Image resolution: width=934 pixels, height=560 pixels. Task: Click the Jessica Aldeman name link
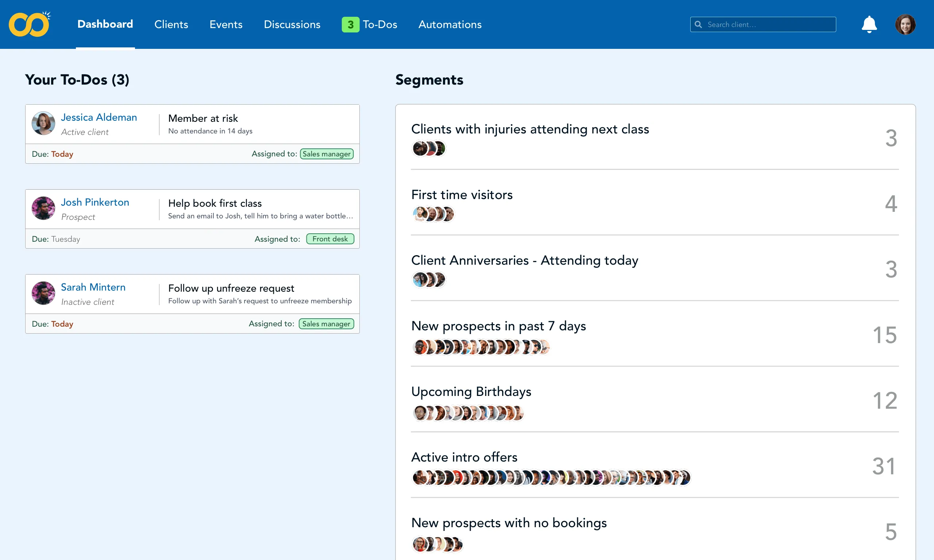[x=99, y=117]
